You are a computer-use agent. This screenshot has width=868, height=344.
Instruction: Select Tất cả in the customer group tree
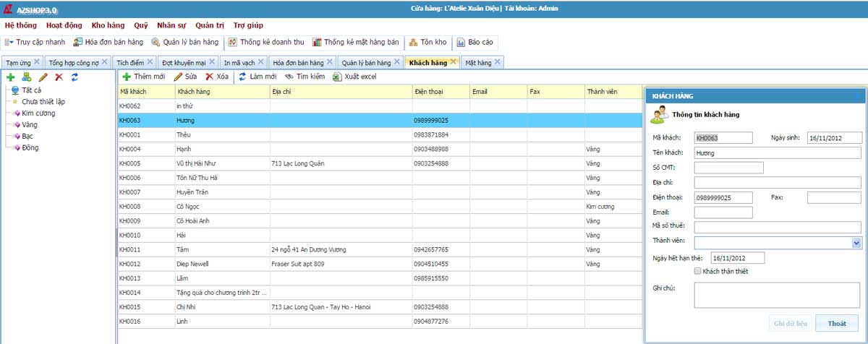31,90
